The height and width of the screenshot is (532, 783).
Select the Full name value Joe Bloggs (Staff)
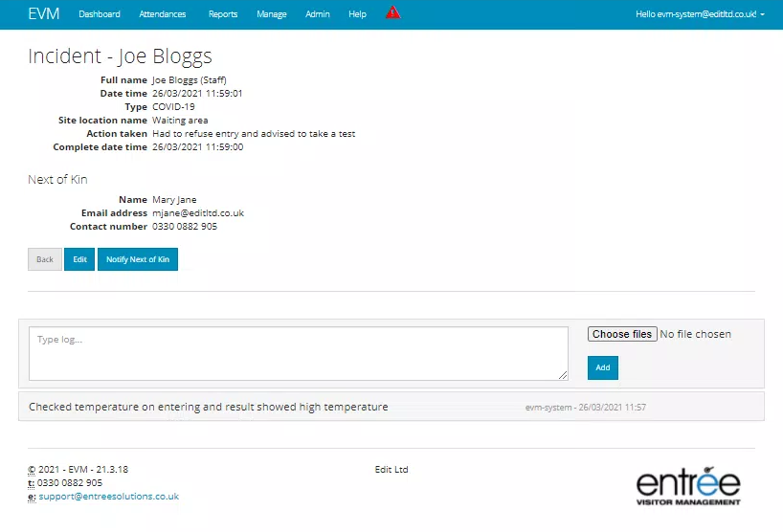coord(190,79)
